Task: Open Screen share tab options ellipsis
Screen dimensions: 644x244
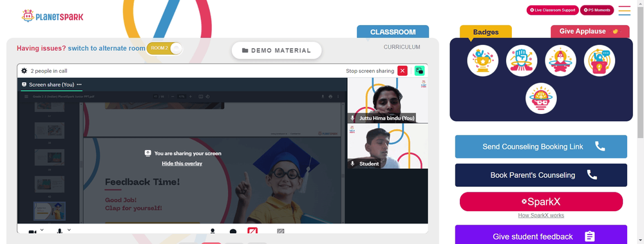Action: pyautogui.click(x=79, y=84)
